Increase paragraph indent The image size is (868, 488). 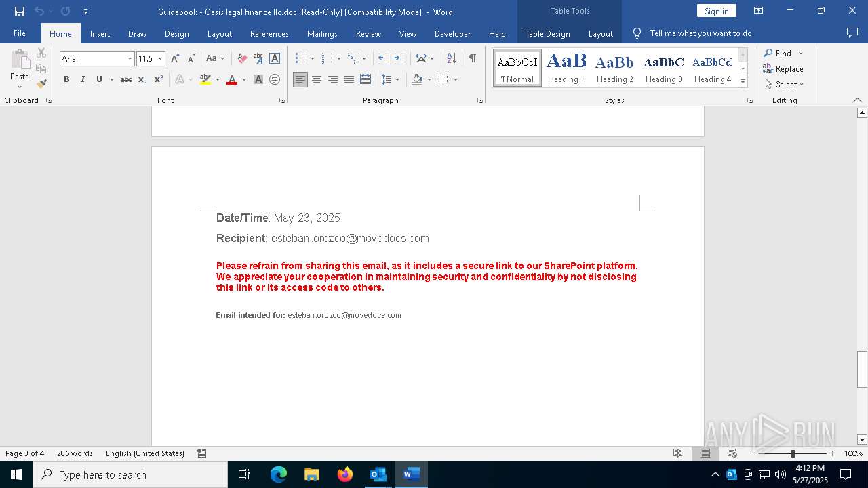click(x=400, y=58)
